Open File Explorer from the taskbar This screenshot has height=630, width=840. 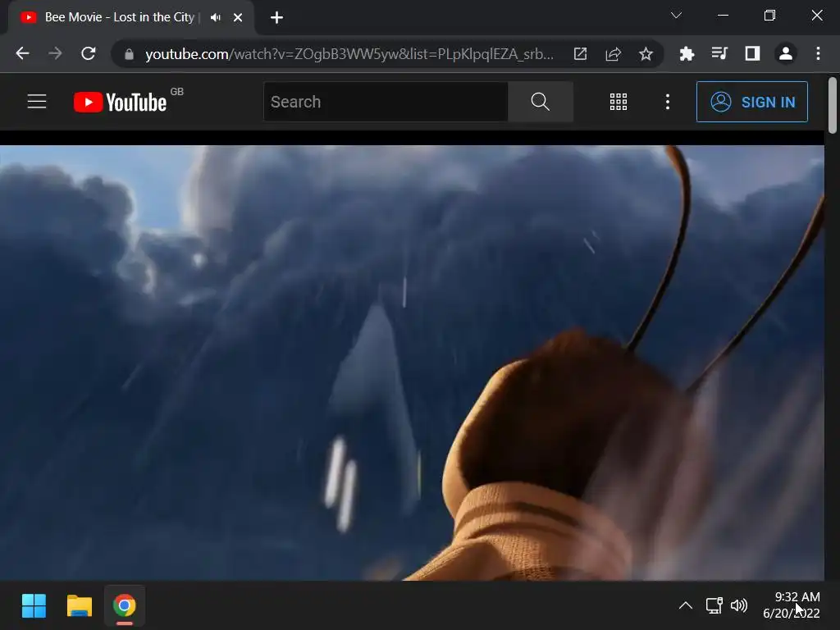(80, 606)
